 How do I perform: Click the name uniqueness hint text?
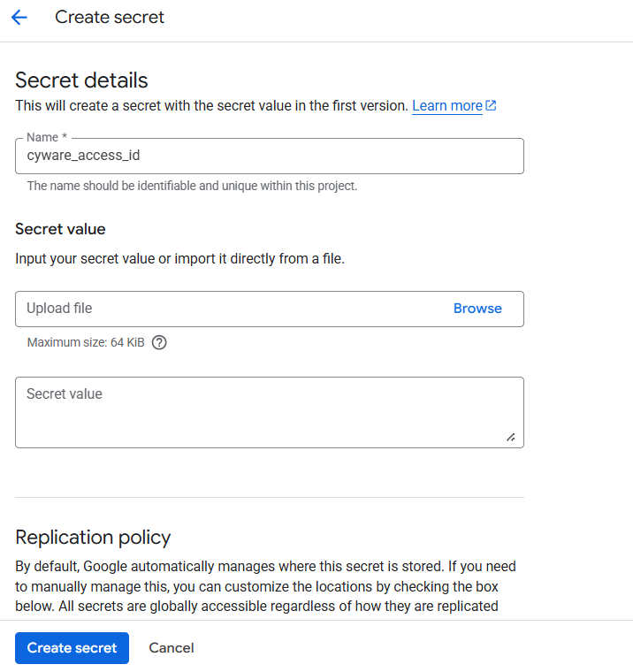point(192,187)
